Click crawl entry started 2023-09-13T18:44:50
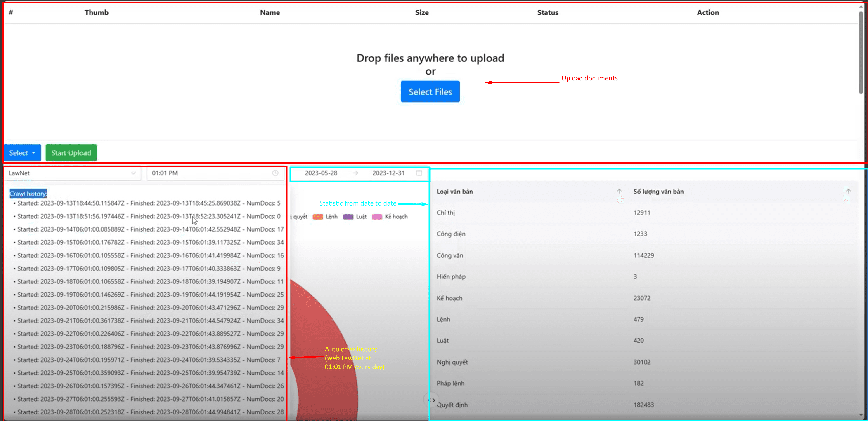The height and width of the screenshot is (421, 868). click(149, 203)
